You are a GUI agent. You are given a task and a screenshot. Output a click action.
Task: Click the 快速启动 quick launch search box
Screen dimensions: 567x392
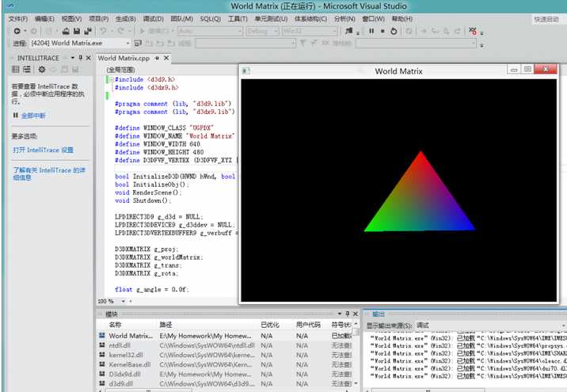(545, 18)
